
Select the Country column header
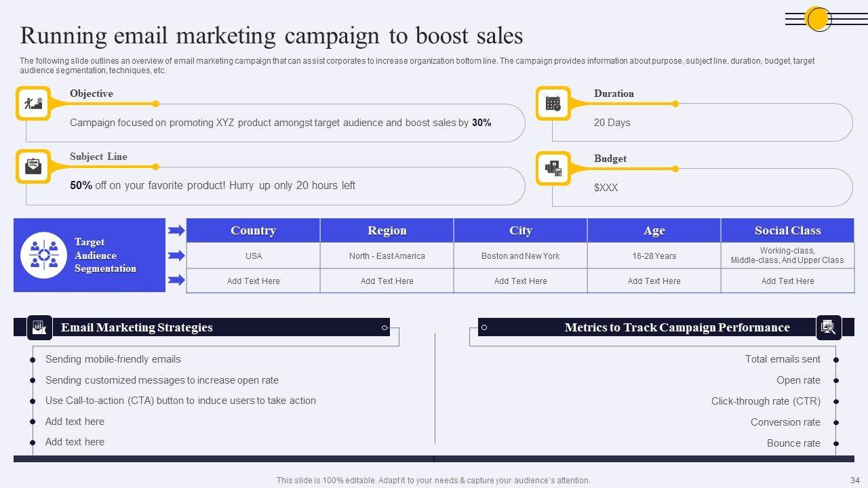253,230
